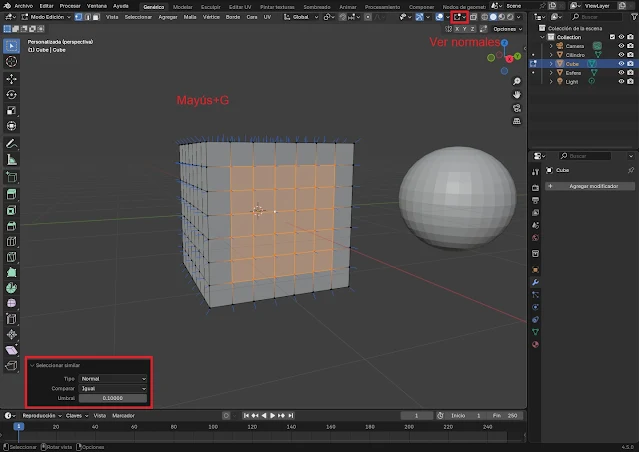This screenshot has height=452, width=639.
Task: Select the Shear tool
Action: pyautogui.click(x=11, y=350)
